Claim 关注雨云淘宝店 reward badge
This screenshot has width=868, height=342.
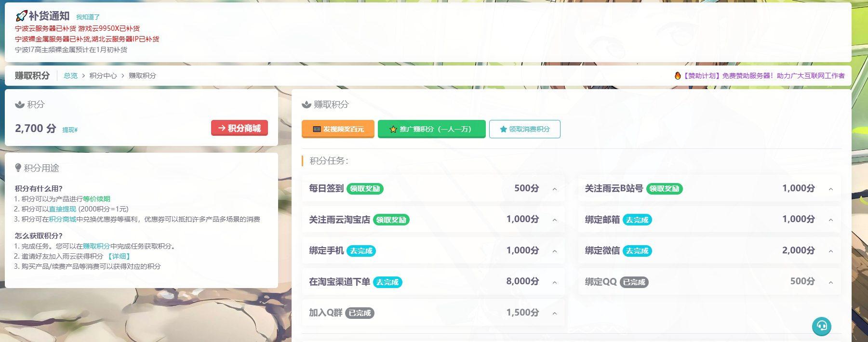391,220
